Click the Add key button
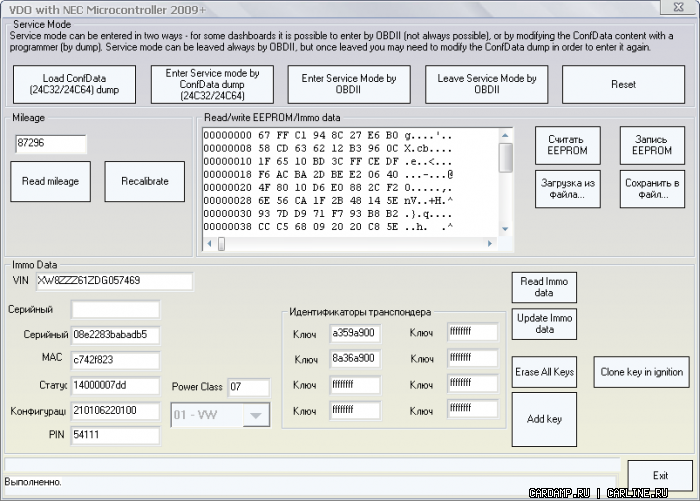The height and width of the screenshot is (501, 700). [x=544, y=419]
